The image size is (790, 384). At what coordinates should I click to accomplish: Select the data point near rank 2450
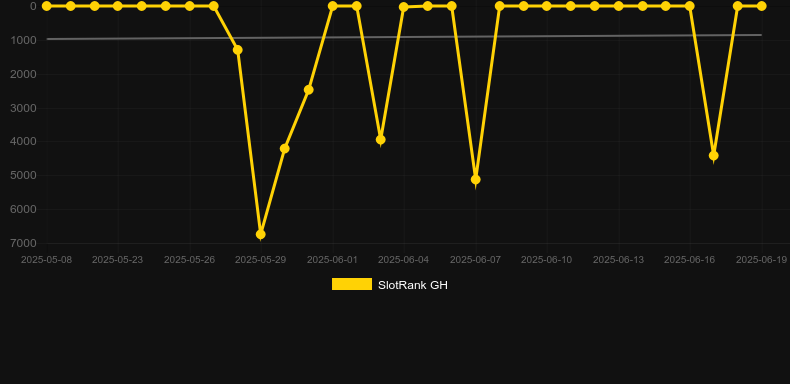click(308, 90)
